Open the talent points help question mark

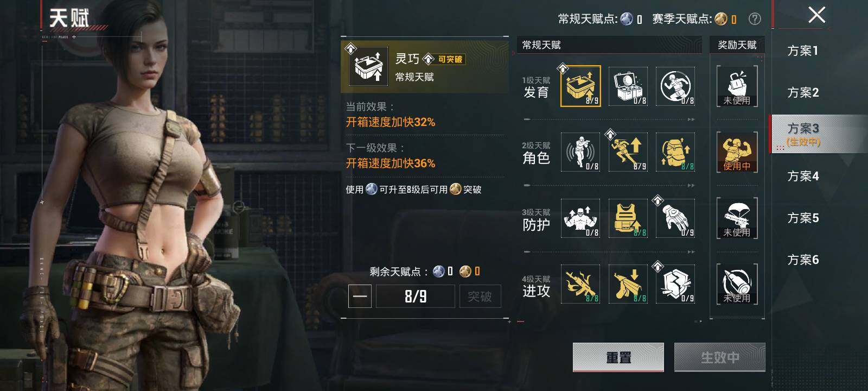coord(754,19)
